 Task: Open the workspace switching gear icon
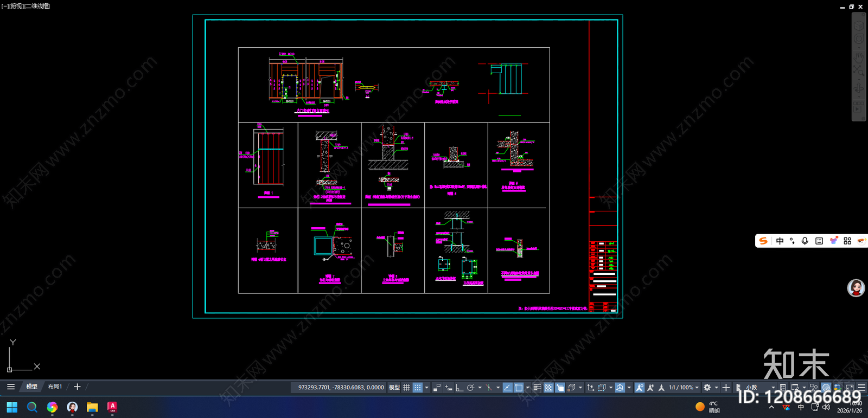pyautogui.click(x=707, y=388)
